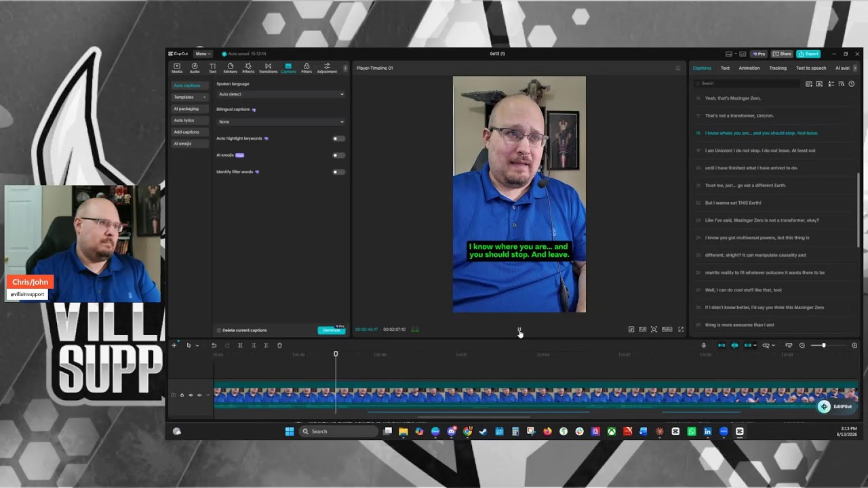
Task: Select the Auto lyrics option
Action: 189,120
